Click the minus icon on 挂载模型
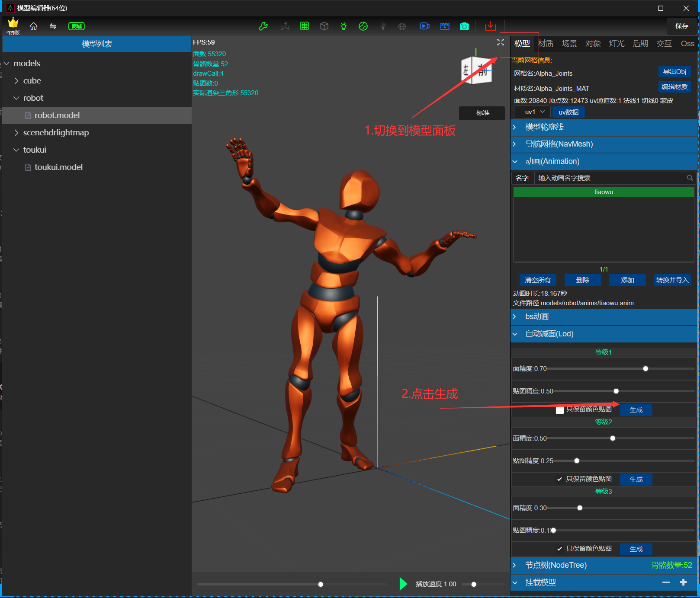The height and width of the screenshot is (598, 700). click(666, 582)
